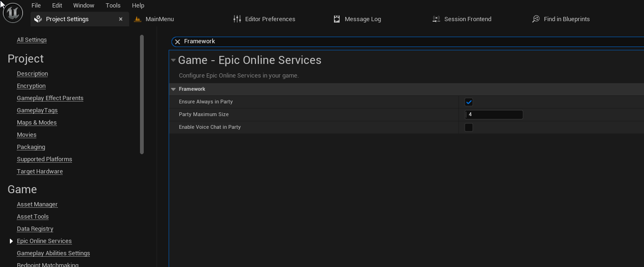This screenshot has width=644, height=267.
Task: Open All Settings link
Action: coord(32,40)
